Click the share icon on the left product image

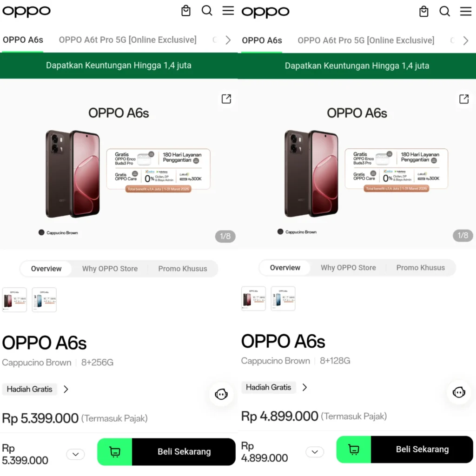[226, 99]
